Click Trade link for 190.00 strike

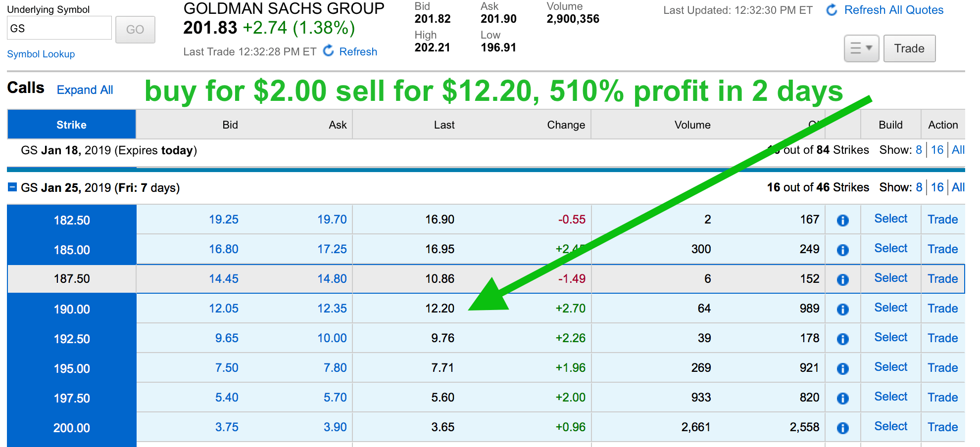coord(943,309)
